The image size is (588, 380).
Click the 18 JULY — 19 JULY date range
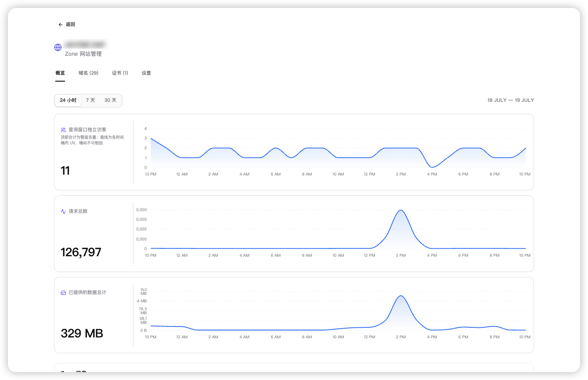[x=510, y=100]
